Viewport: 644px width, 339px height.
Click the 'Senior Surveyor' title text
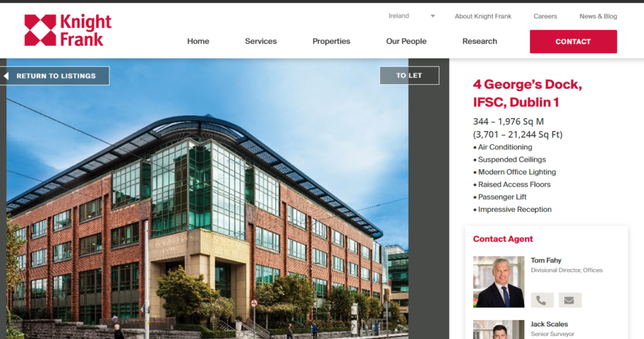click(552, 334)
